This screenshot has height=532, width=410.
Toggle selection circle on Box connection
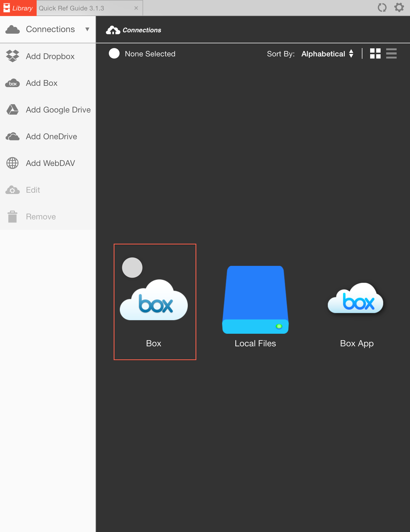coord(132,267)
